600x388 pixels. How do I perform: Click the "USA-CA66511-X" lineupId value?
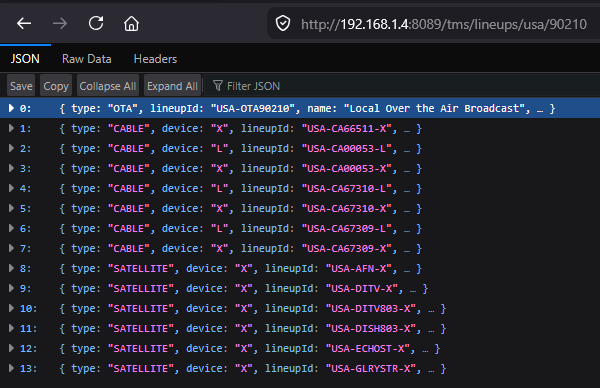tap(347, 129)
